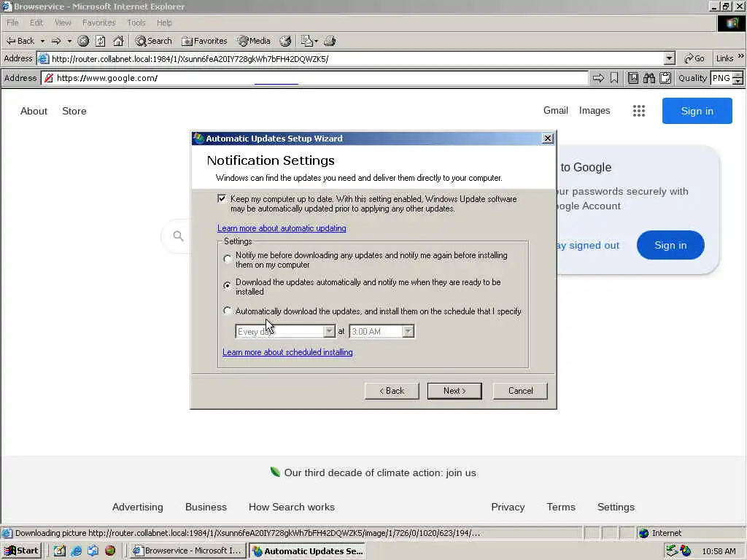The height and width of the screenshot is (560, 747).
Task: Click the Browservice bookmark ribbon icon
Action: click(614, 78)
